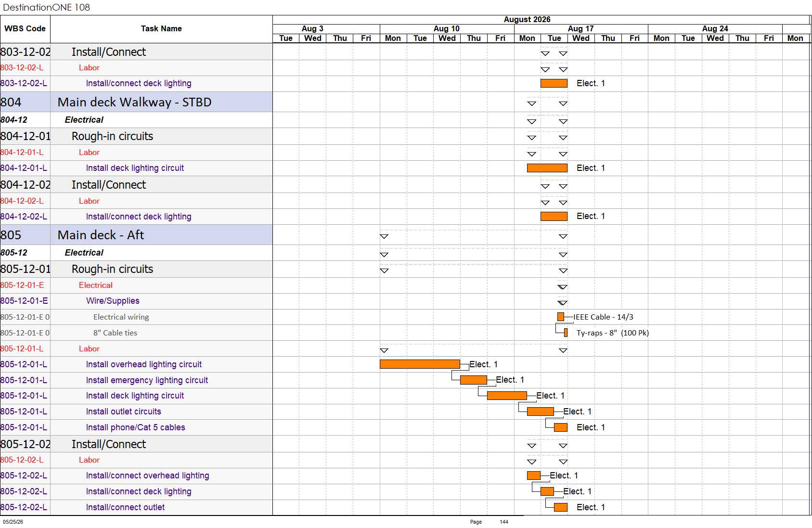The height and width of the screenshot is (528, 812).
Task: Click the orange bar for Install outlet circuits
Action: click(541, 412)
